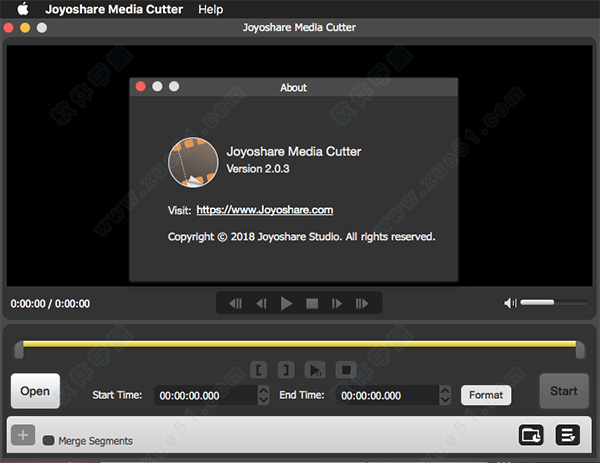Click the Start Time label
The height and width of the screenshot is (463, 600).
point(117,395)
